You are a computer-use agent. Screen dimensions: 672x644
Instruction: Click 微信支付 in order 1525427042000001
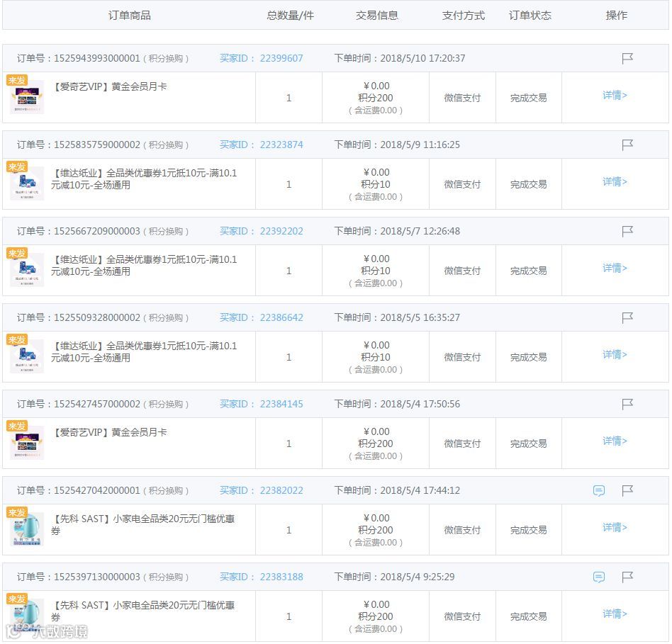462,531
